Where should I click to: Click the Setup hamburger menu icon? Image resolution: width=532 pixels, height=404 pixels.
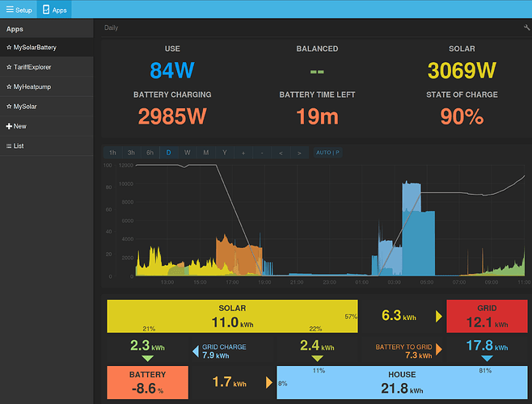pyautogui.click(x=10, y=9)
